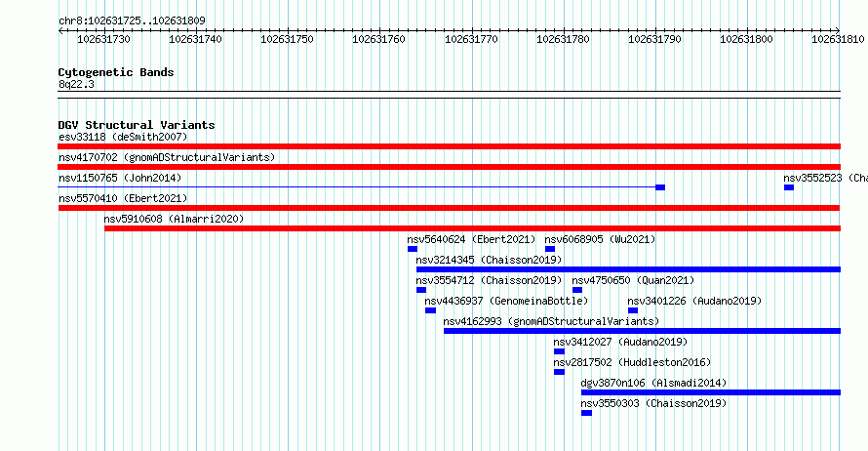Click ruler position 102631750
This screenshot has width=868, height=451.
click(x=288, y=39)
